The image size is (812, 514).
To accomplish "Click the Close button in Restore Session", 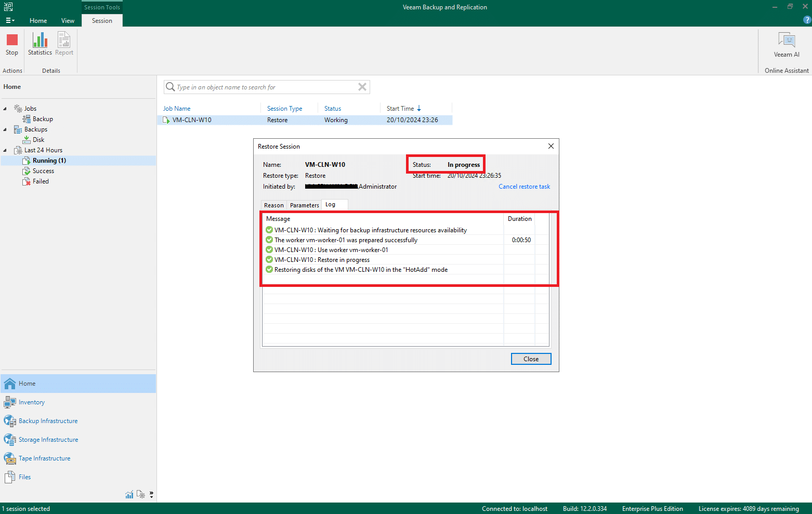I will (531, 359).
